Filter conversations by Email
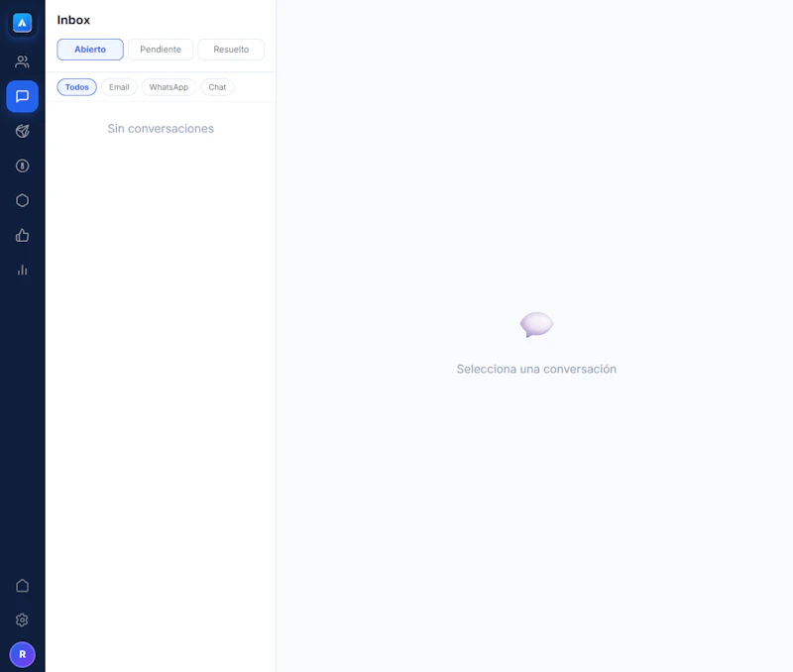The height and width of the screenshot is (672, 793). (119, 87)
